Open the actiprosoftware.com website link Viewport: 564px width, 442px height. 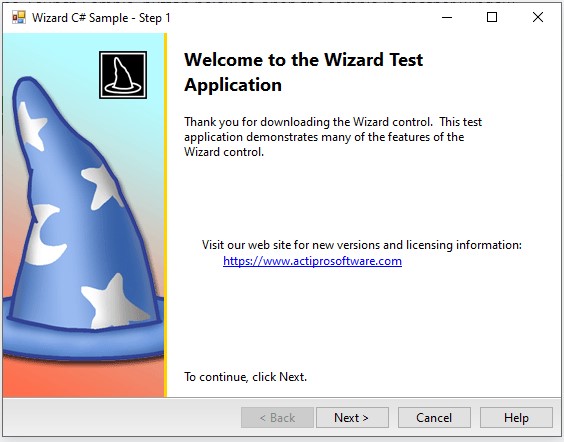(312, 261)
